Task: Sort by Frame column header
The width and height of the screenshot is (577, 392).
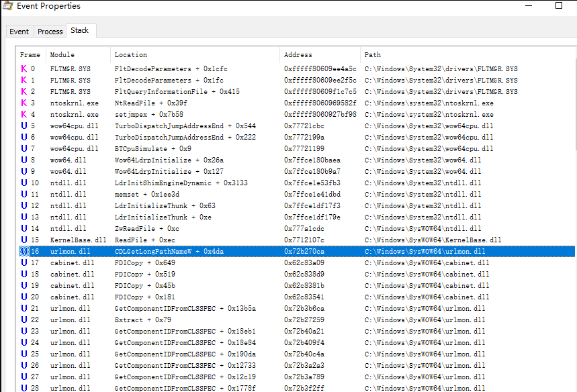Action: click(x=30, y=55)
